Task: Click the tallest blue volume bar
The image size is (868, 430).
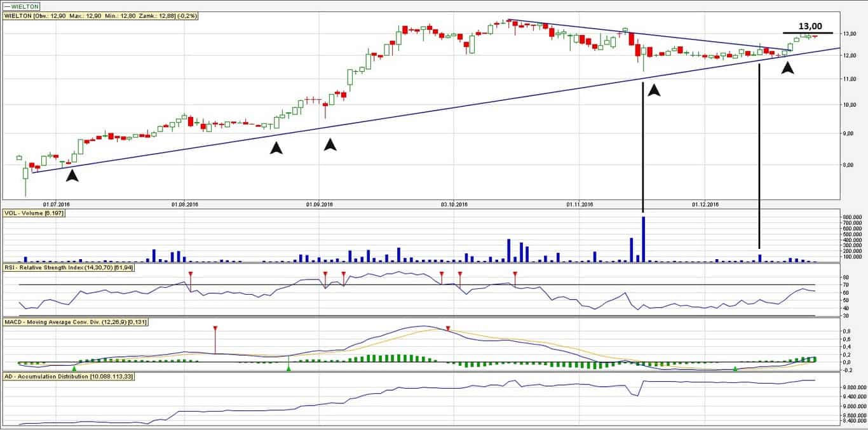Action: point(643,239)
